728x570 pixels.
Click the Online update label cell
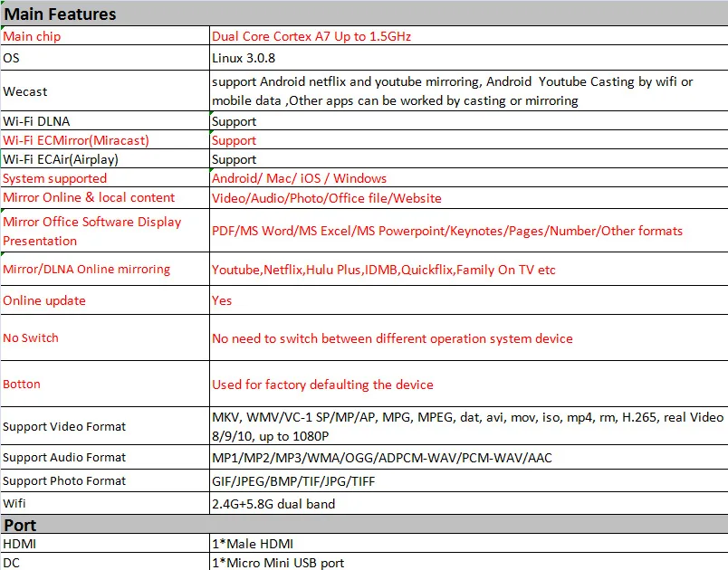click(104, 300)
